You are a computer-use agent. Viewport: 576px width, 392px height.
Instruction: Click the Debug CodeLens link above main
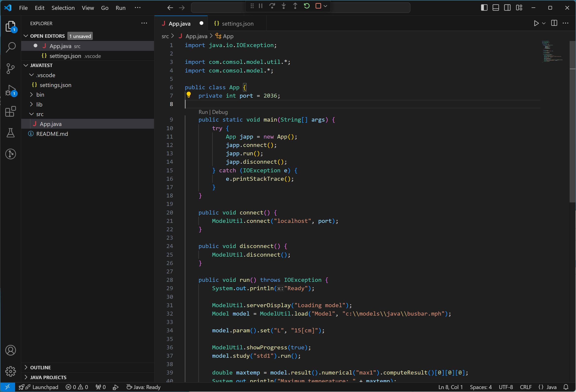pos(220,112)
